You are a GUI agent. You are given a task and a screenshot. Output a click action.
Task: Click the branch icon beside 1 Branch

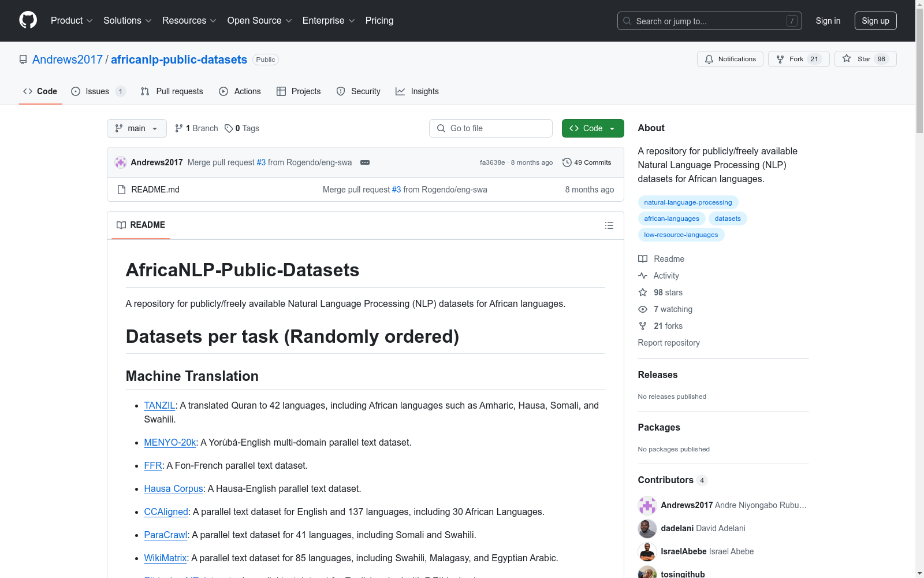(179, 128)
